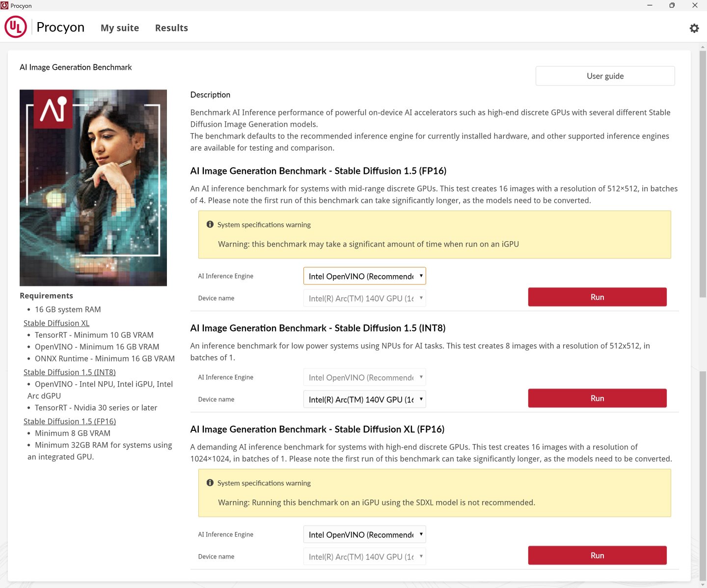The image size is (707, 588).
Task: Click ONNX Runtime - Minimum 16 GB VRAM line
Action: [x=105, y=358]
